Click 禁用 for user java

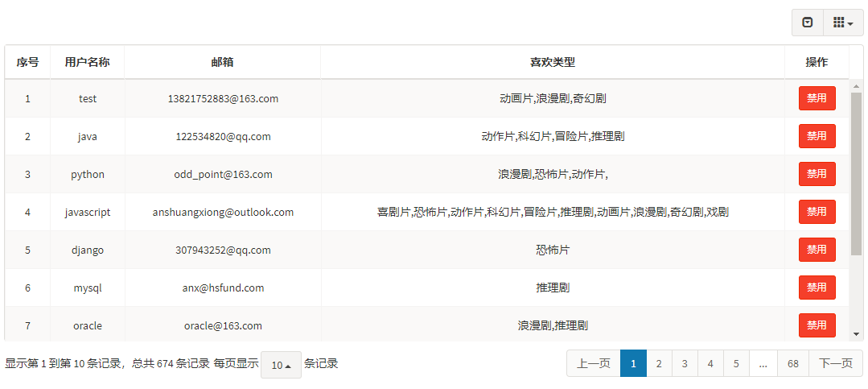tap(817, 136)
